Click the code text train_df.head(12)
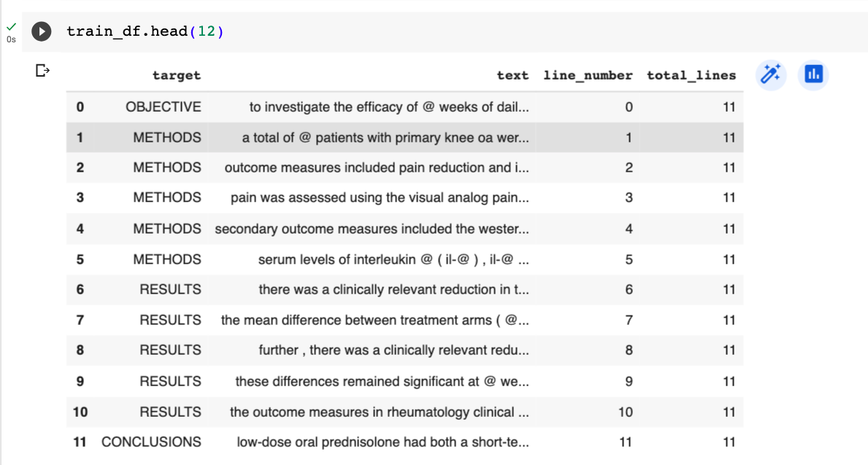This screenshot has width=868, height=465. click(145, 31)
